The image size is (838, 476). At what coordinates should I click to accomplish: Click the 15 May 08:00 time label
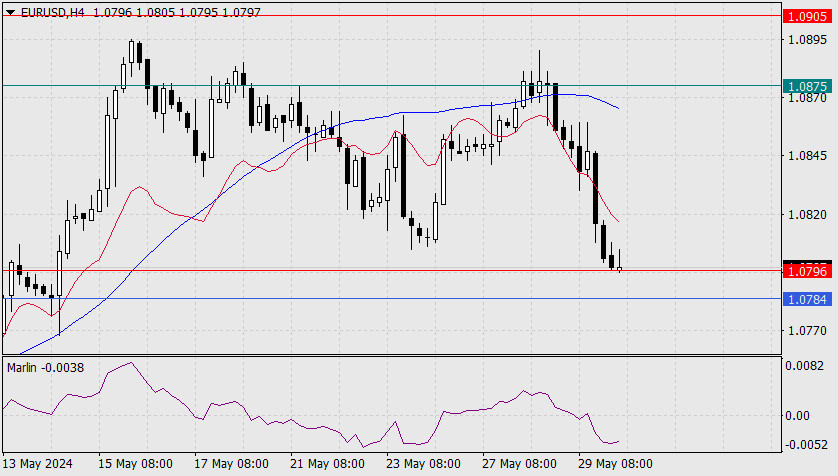pyautogui.click(x=135, y=463)
